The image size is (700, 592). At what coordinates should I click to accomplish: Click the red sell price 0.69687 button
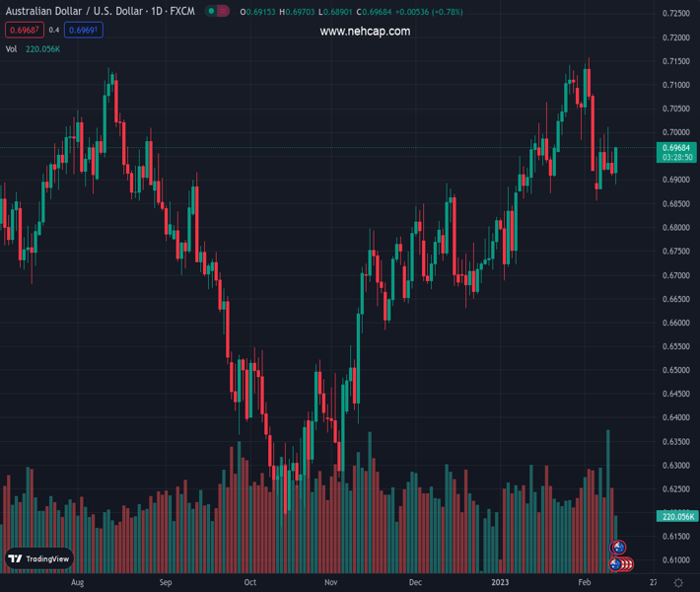(x=22, y=30)
